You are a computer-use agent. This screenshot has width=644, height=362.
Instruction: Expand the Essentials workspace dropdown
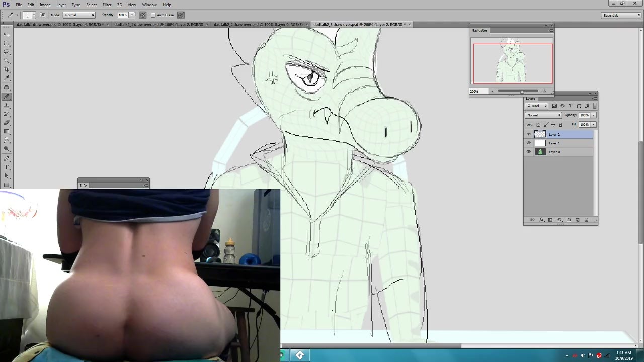point(622,15)
